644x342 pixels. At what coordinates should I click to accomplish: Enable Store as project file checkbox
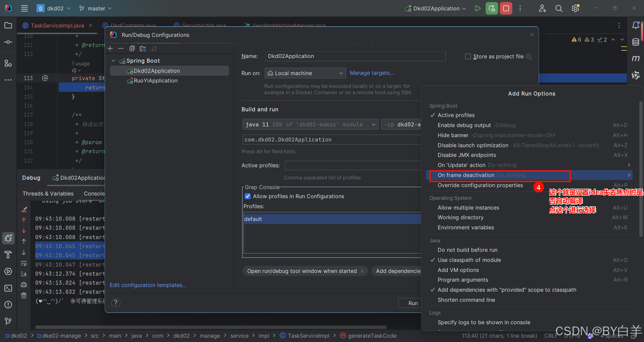point(468,56)
